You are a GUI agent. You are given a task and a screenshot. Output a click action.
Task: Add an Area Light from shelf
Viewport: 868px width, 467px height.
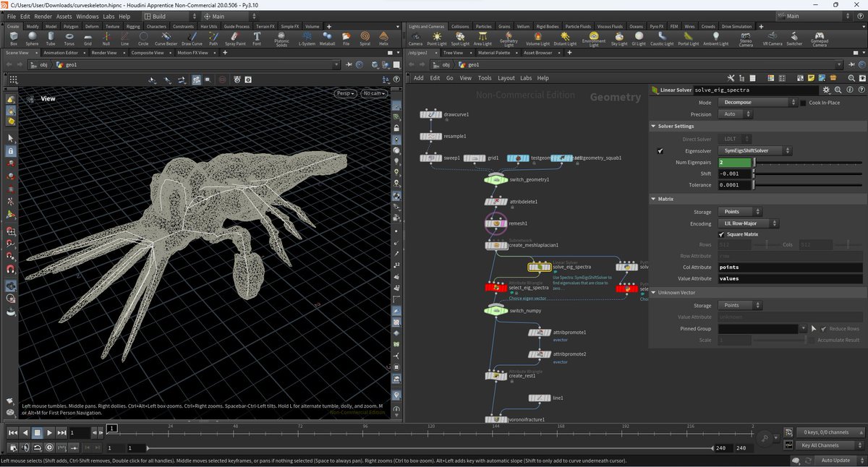pyautogui.click(x=482, y=38)
